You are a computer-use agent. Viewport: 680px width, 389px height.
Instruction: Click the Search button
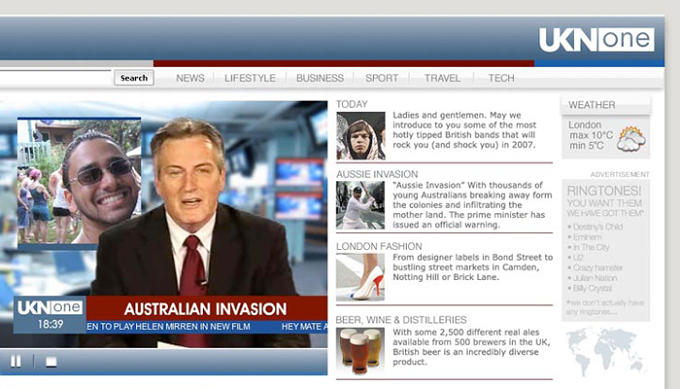coord(134,78)
